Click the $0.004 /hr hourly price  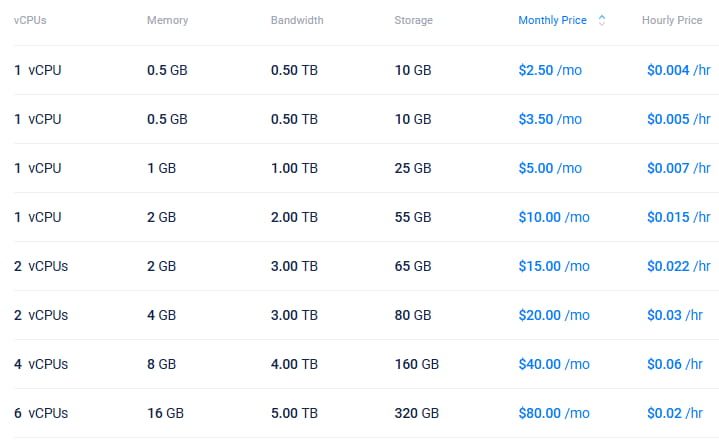678,70
